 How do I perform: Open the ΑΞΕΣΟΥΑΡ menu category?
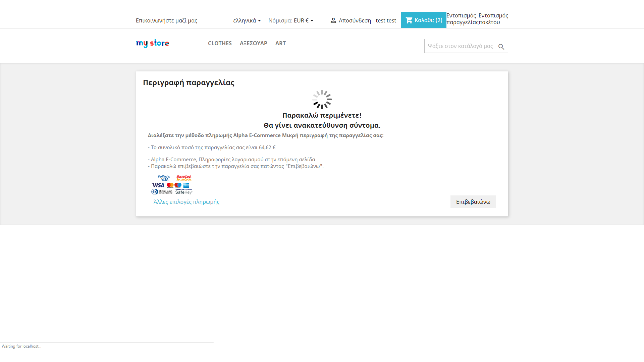[253, 43]
